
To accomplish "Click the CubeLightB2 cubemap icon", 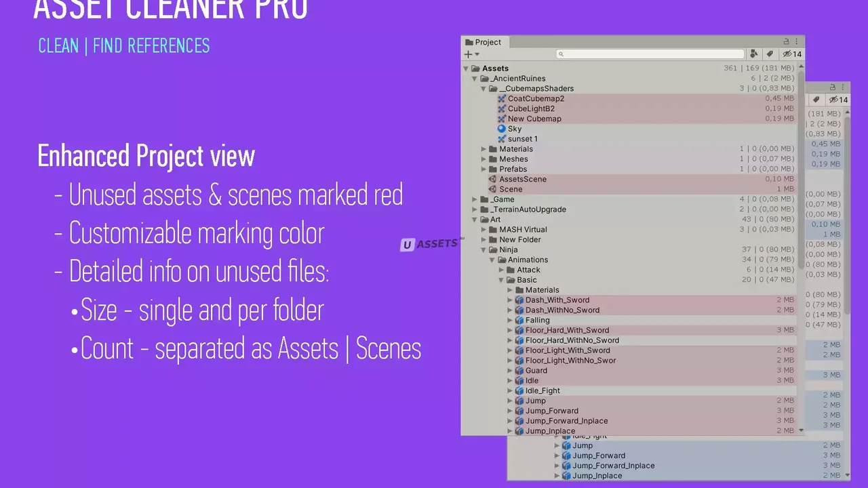I will (502, 108).
